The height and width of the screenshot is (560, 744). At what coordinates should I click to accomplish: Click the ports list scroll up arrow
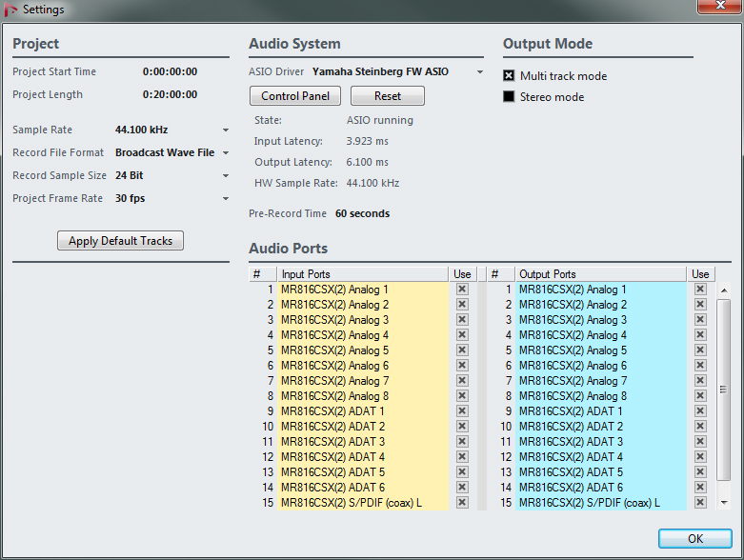coord(724,290)
